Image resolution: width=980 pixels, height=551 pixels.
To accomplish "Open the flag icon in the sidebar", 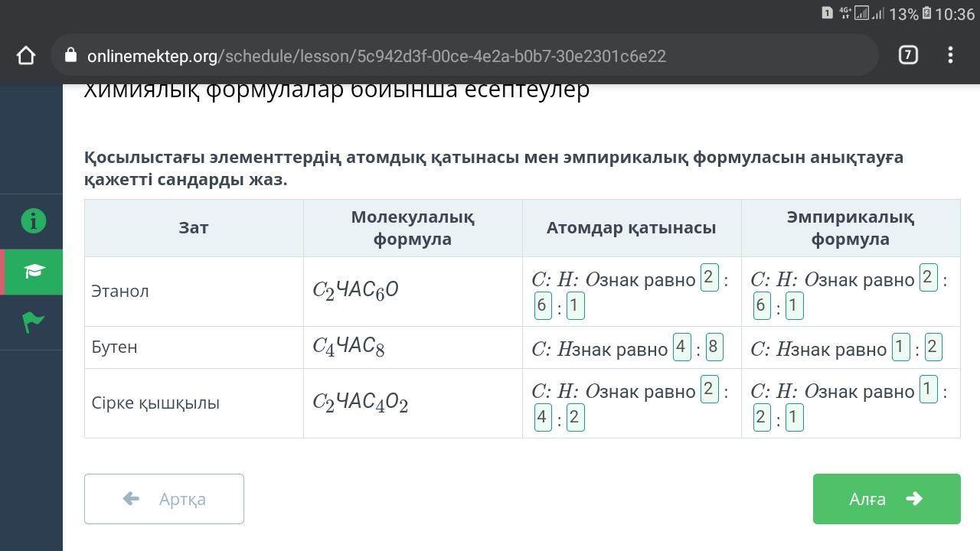I will click(x=33, y=322).
